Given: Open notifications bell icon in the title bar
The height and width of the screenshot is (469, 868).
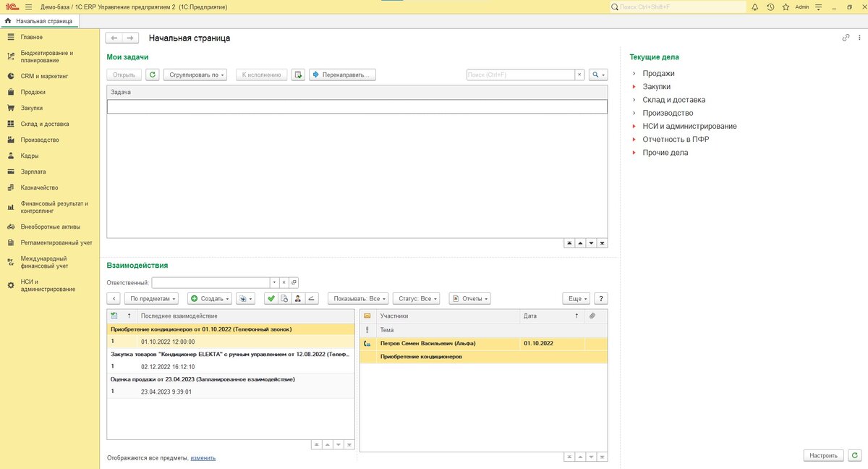Looking at the screenshot, I should tap(754, 7).
